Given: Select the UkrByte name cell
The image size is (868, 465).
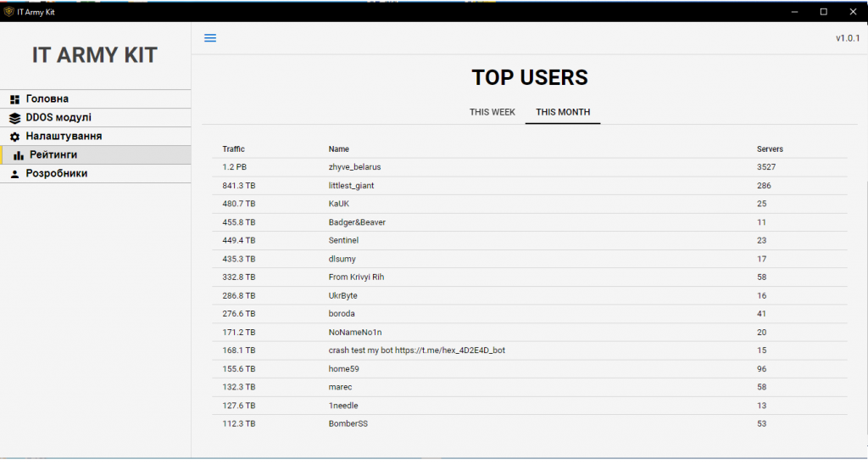Looking at the screenshot, I should [343, 296].
